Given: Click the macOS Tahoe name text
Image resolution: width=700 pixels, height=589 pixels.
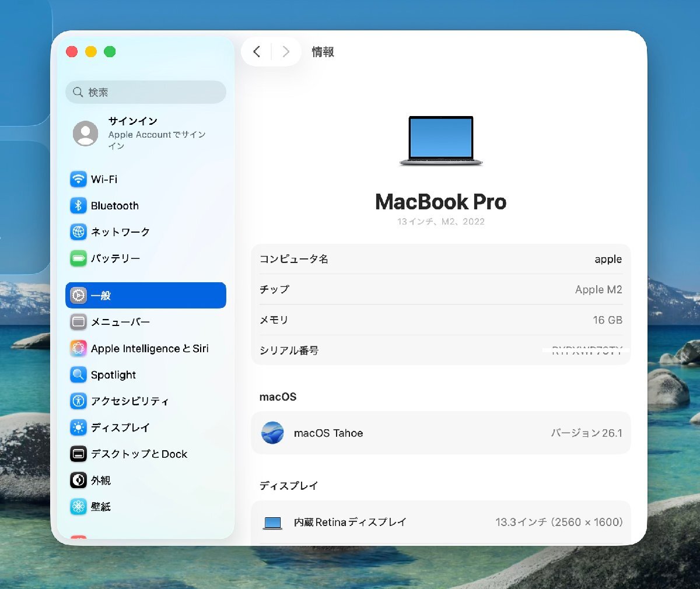Looking at the screenshot, I should tap(328, 433).
